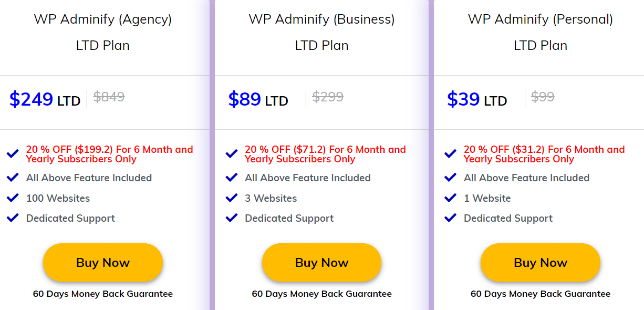
Task: Select the checkmark next to Agency's All Above Feature Included
Action: 13,178
